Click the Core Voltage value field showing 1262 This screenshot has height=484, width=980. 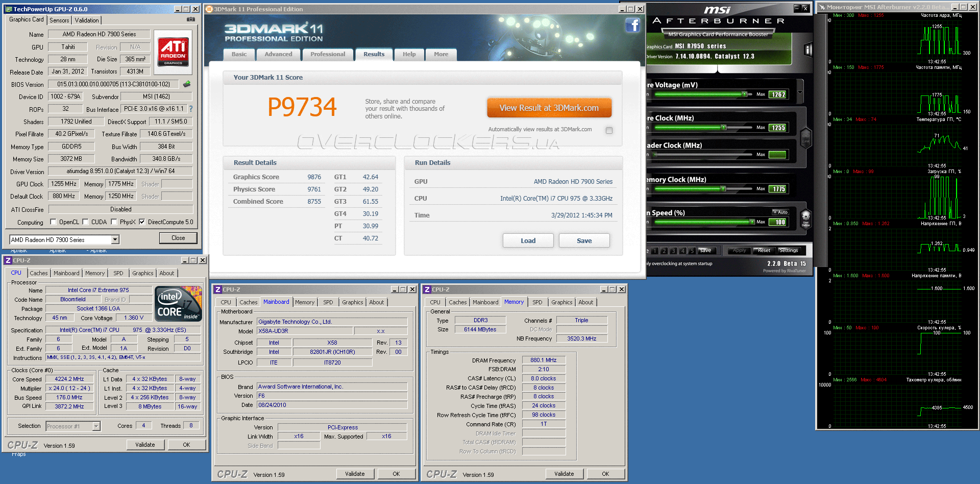[x=778, y=94]
